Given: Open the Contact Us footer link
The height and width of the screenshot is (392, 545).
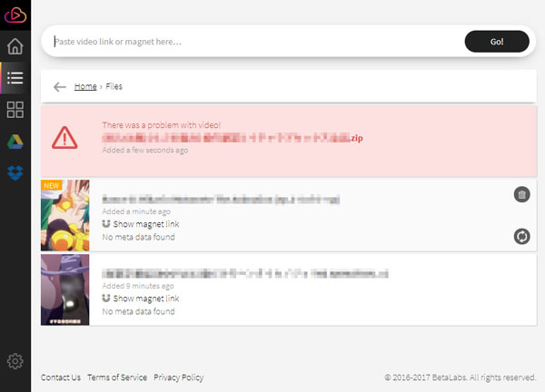Looking at the screenshot, I should tap(61, 377).
